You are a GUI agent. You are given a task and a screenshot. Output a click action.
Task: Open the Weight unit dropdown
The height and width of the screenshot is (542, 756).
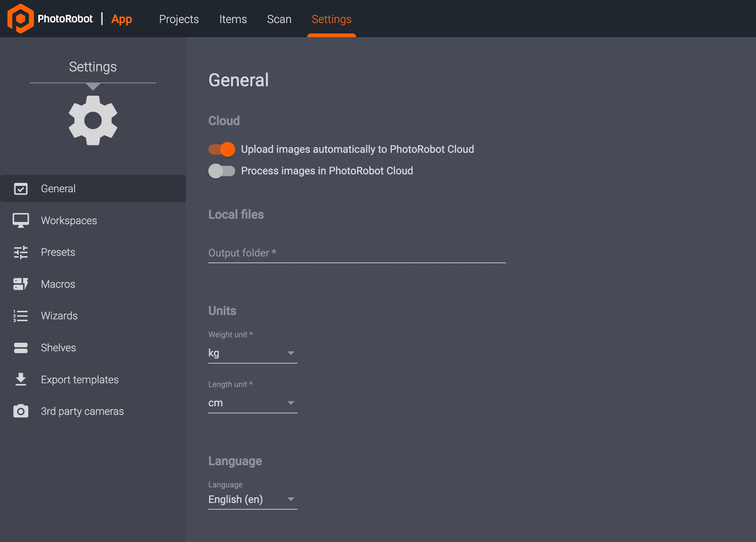253,353
